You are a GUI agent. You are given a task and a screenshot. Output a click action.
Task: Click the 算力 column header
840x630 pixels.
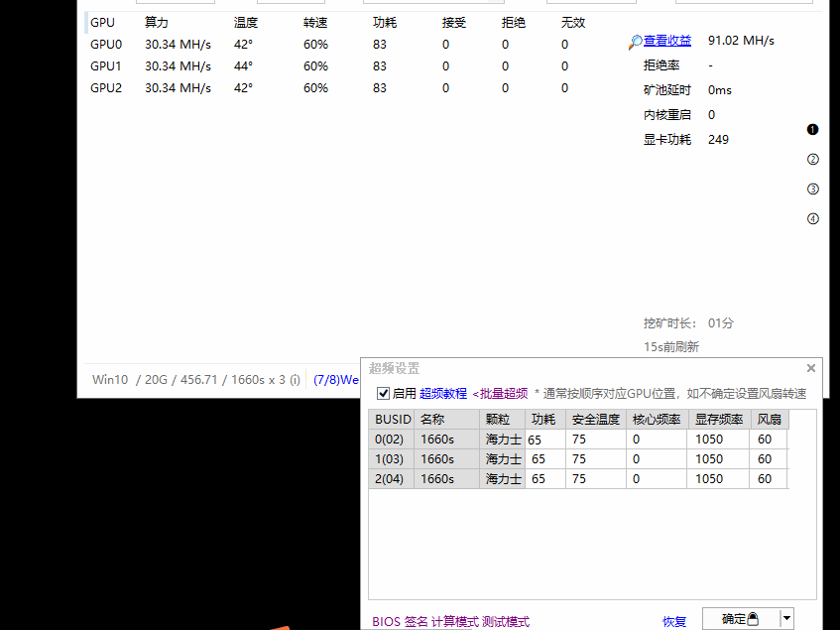pyautogui.click(x=157, y=23)
